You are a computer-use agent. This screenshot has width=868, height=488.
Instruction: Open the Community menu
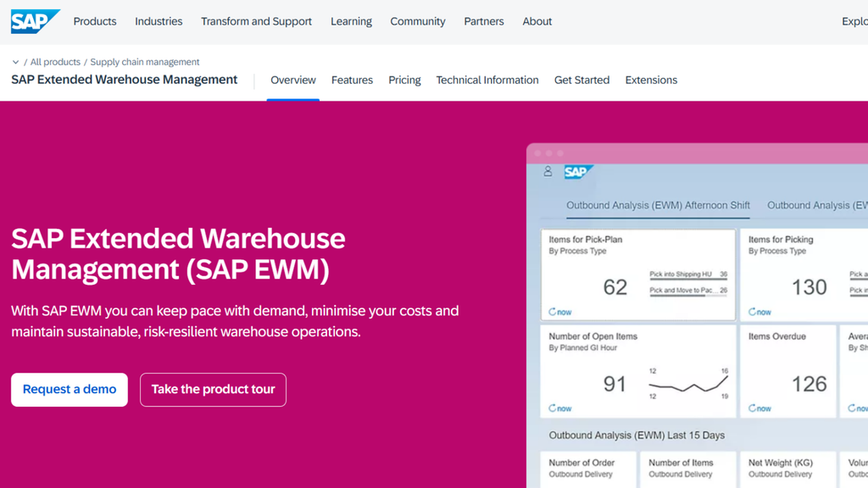coord(417,21)
